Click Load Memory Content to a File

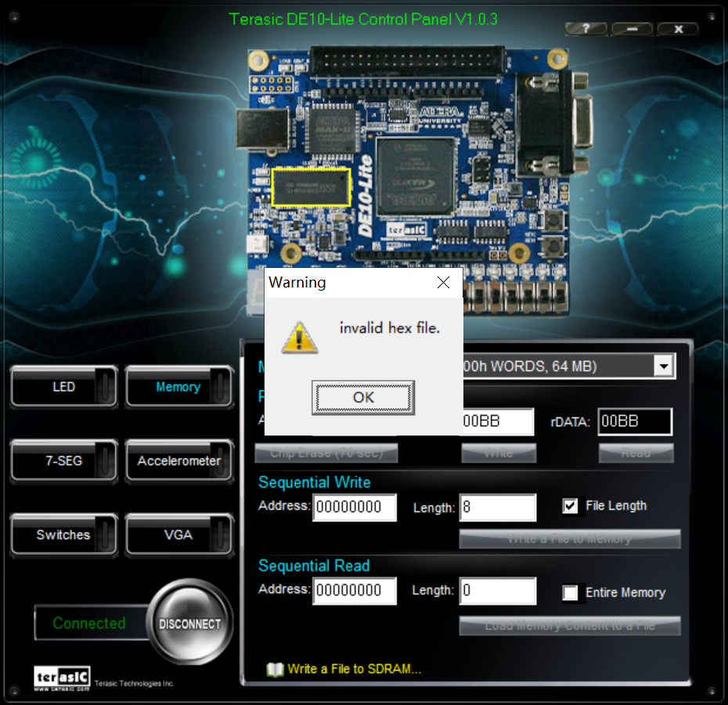[570, 626]
